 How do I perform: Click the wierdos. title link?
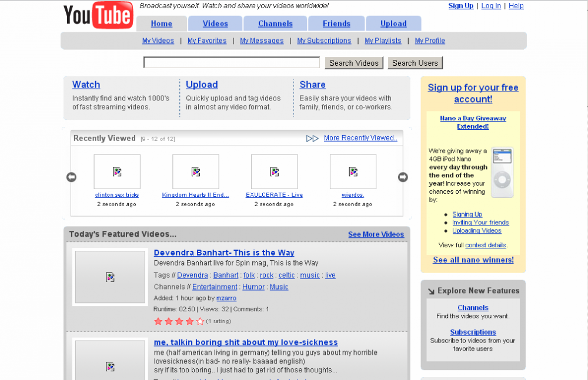pos(352,195)
